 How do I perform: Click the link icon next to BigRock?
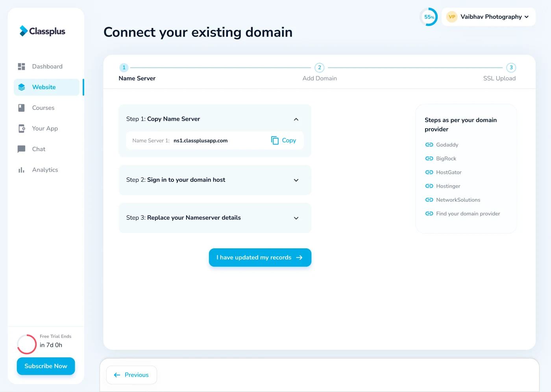pos(429,159)
